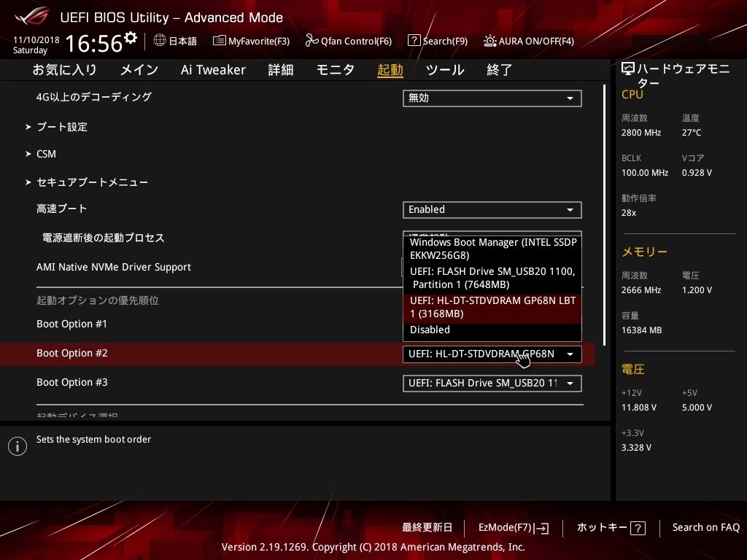Click the hotkey question mark icon

[638, 528]
